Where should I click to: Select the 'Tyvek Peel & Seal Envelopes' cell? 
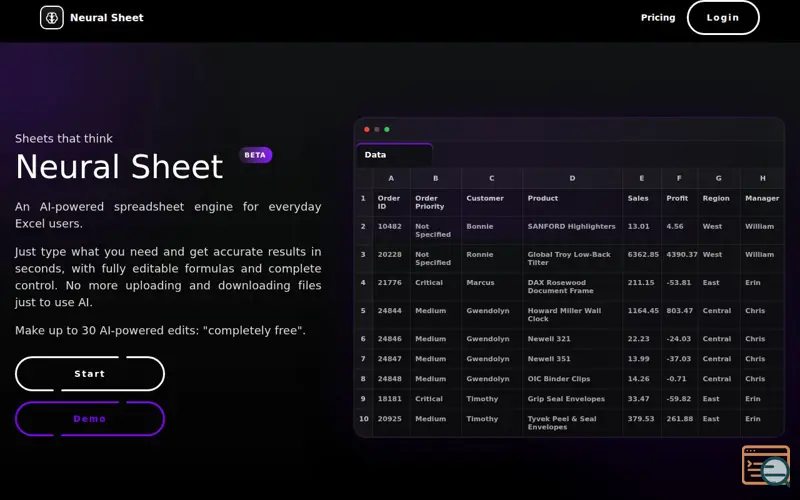click(572, 423)
